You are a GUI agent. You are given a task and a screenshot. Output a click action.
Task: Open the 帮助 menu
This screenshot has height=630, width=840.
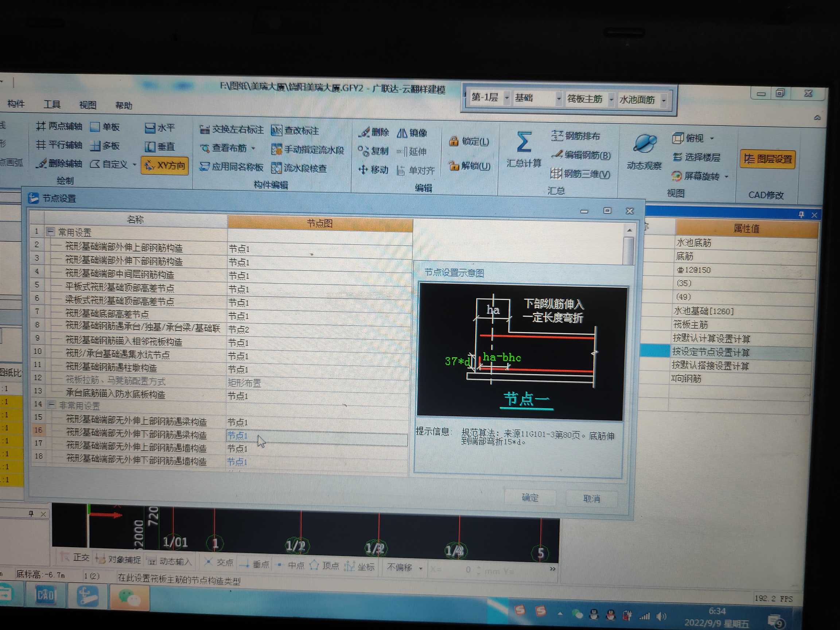coord(124,106)
